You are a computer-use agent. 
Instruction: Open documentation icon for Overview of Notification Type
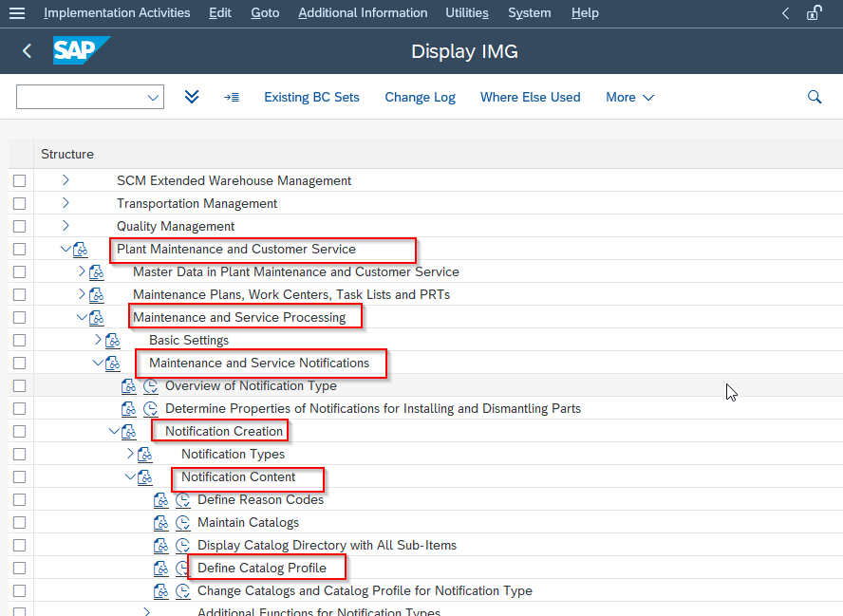129,386
